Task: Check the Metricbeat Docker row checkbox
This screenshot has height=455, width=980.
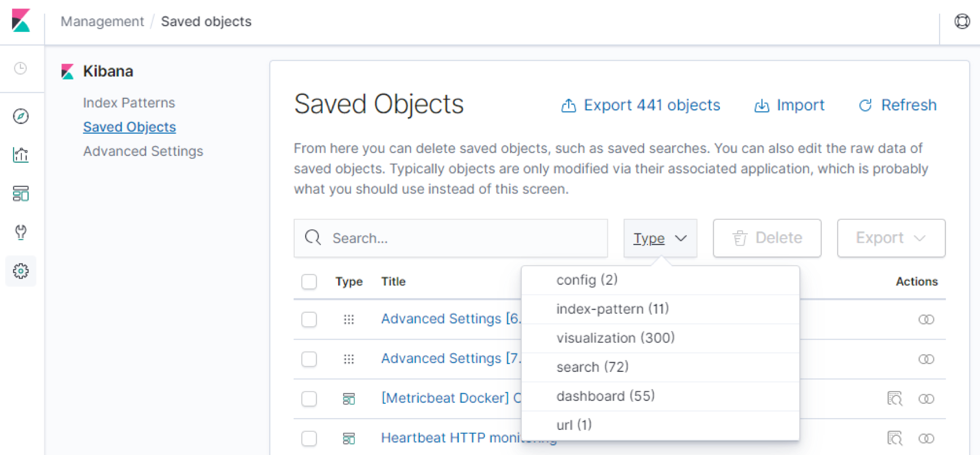Action: point(309,399)
